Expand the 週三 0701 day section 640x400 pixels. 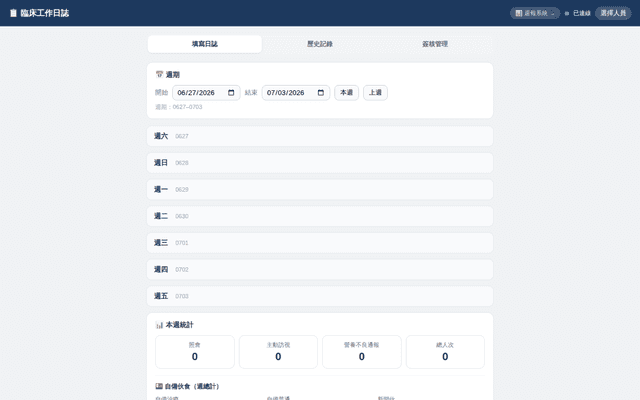tap(320, 243)
